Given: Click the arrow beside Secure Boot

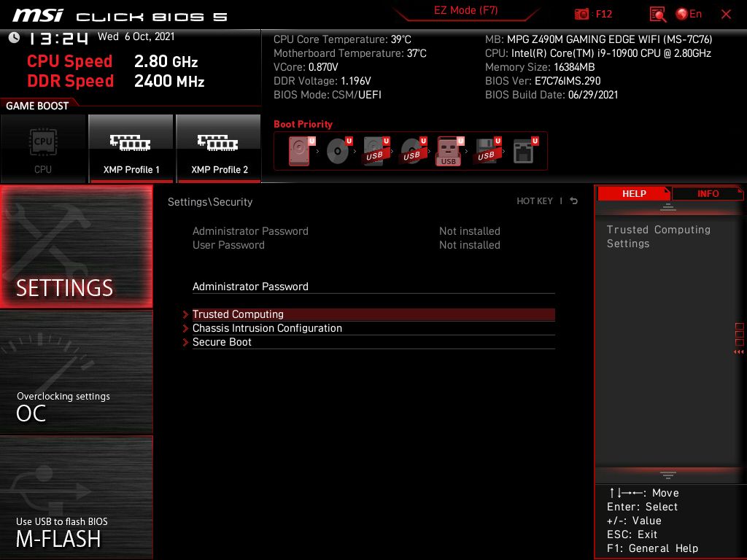Looking at the screenshot, I should point(186,342).
